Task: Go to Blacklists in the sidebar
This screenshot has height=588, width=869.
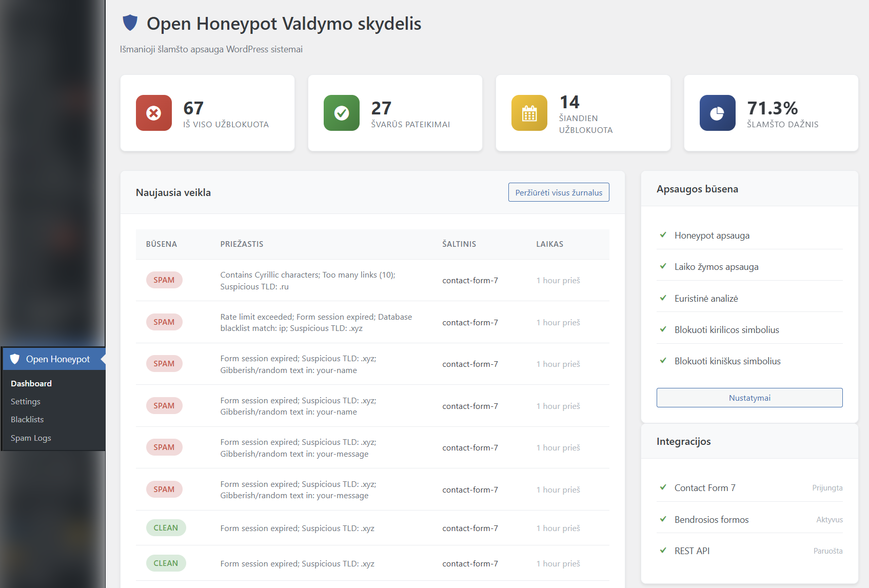Action: 27,419
